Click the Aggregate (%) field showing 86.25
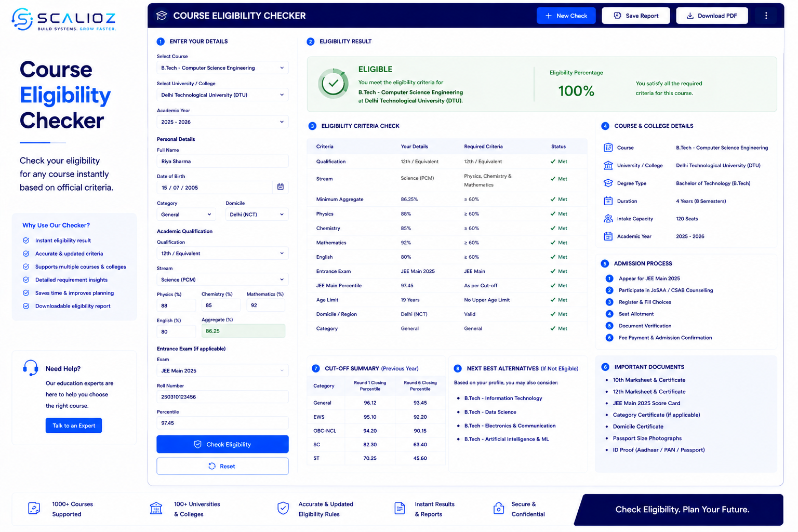The height and width of the screenshot is (532, 798). click(243, 331)
